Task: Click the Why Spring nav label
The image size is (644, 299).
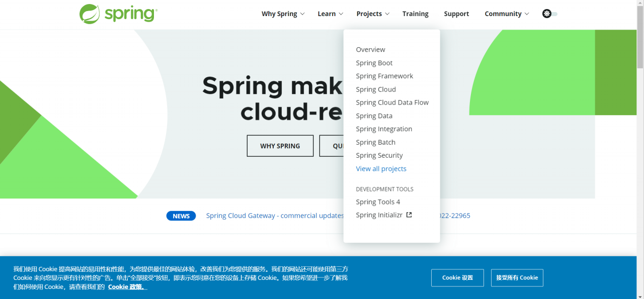Action: pyautogui.click(x=279, y=14)
